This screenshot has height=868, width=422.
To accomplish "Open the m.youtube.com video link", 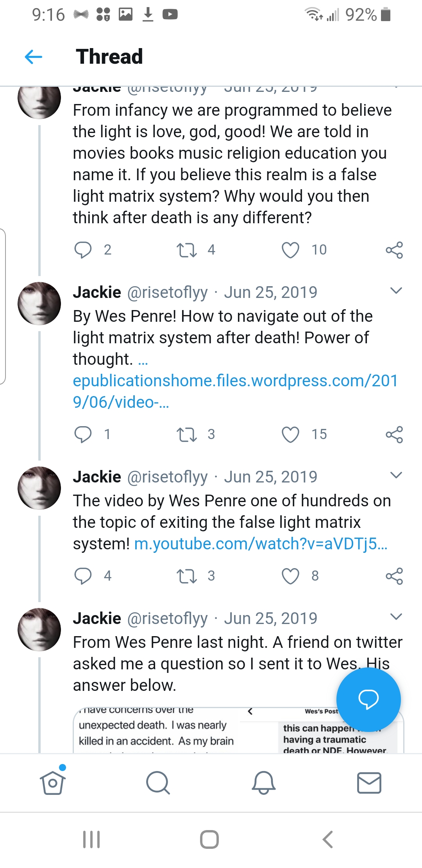I will coord(261,544).
